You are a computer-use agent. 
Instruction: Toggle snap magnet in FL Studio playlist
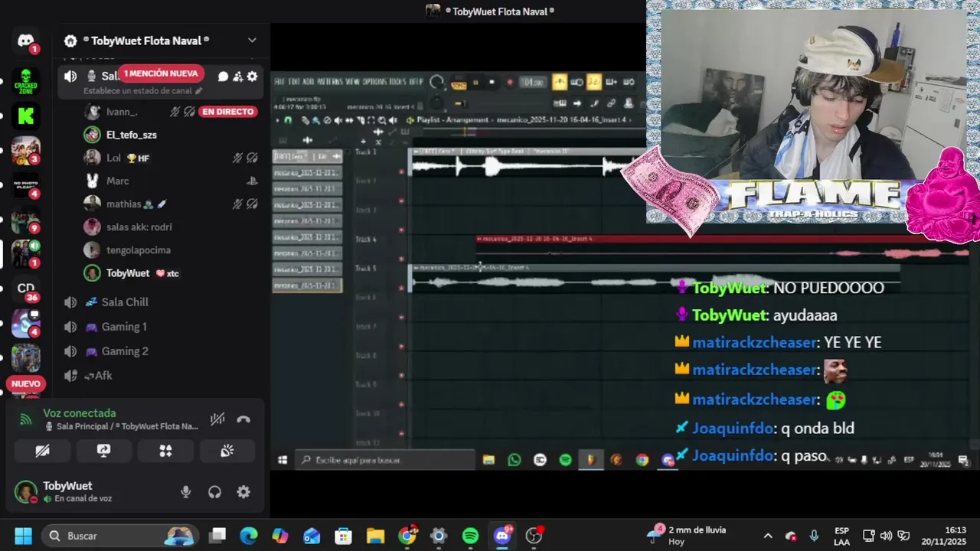[288, 121]
